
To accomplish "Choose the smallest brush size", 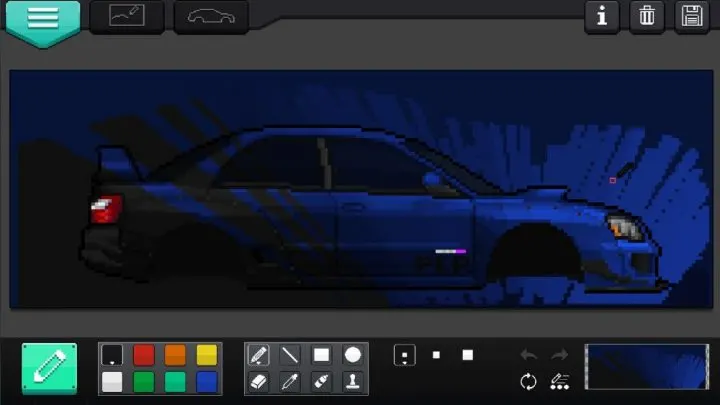I will (404, 356).
